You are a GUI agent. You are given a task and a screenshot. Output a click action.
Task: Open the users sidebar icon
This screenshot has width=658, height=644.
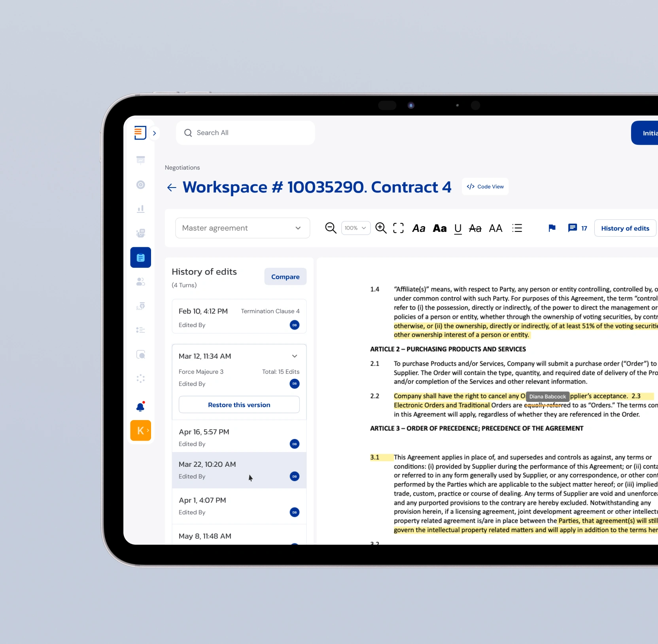(140, 282)
